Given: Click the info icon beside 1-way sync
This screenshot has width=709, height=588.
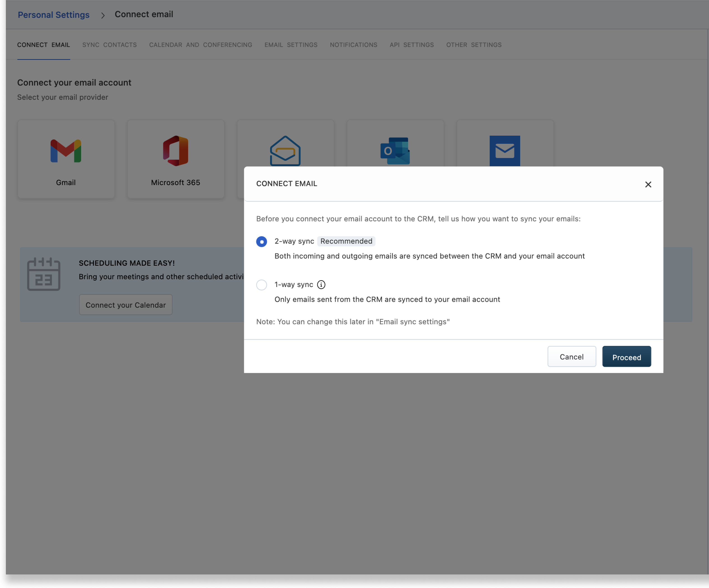Looking at the screenshot, I should pos(321,285).
